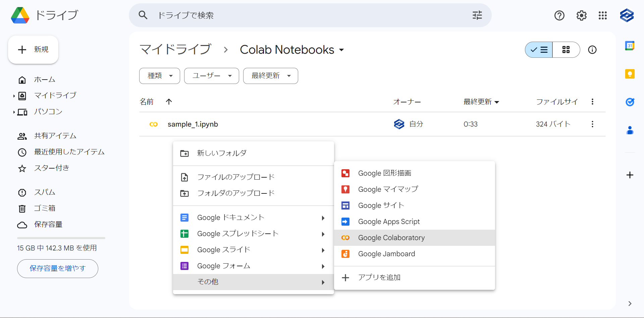Select Google Apps Script entry

coord(389,222)
